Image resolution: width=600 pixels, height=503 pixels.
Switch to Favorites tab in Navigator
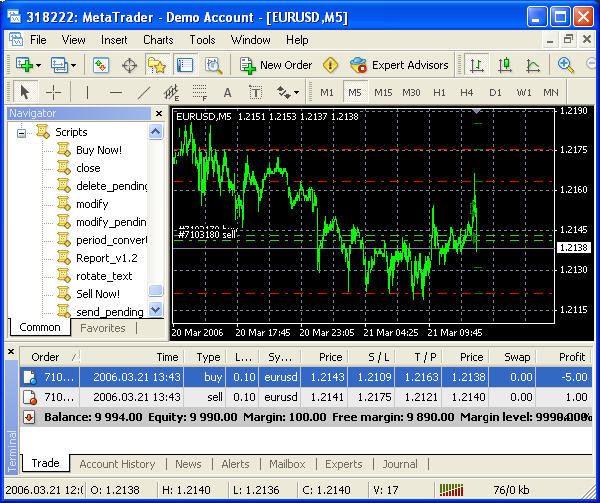(x=103, y=328)
